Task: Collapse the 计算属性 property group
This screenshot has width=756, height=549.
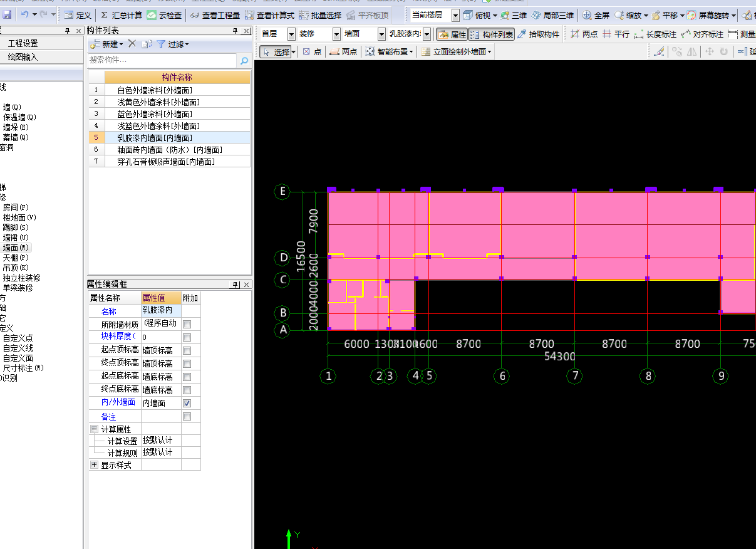Action: coord(94,429)
